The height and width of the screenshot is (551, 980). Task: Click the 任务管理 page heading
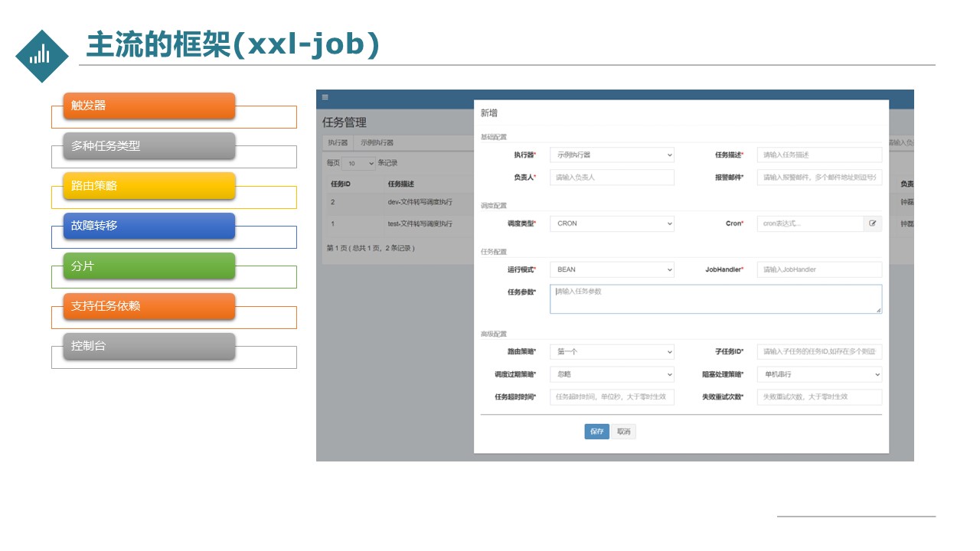pyautogui.click(x=345, y=122)
